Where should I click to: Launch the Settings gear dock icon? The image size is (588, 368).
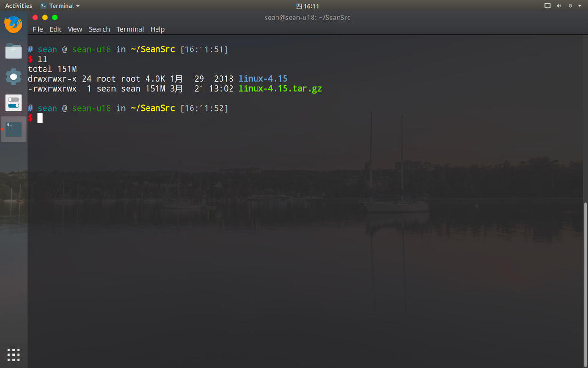pos(13,76)
